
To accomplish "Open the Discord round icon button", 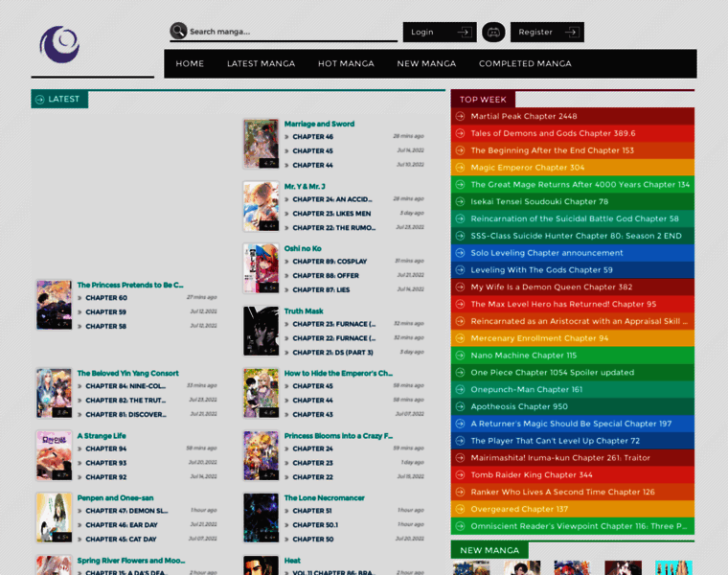I will click(493, 32).
